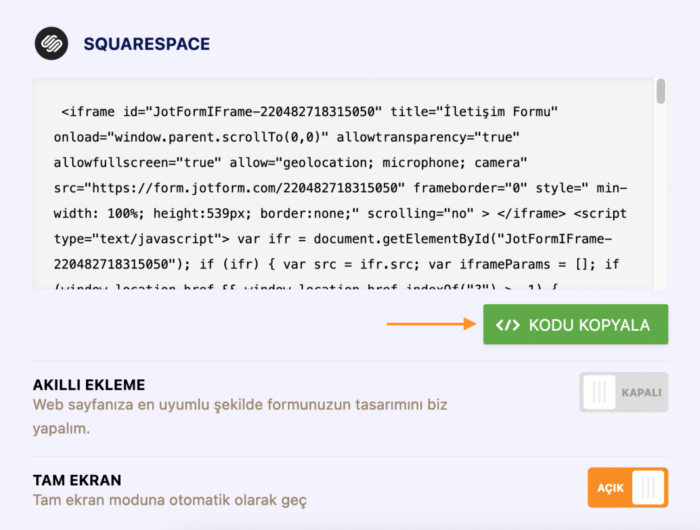This screenshot has height=530, width=700.
Task: Click the 'Web sayfanıza en uyumlu' description text
Action: tap(240, 416)
